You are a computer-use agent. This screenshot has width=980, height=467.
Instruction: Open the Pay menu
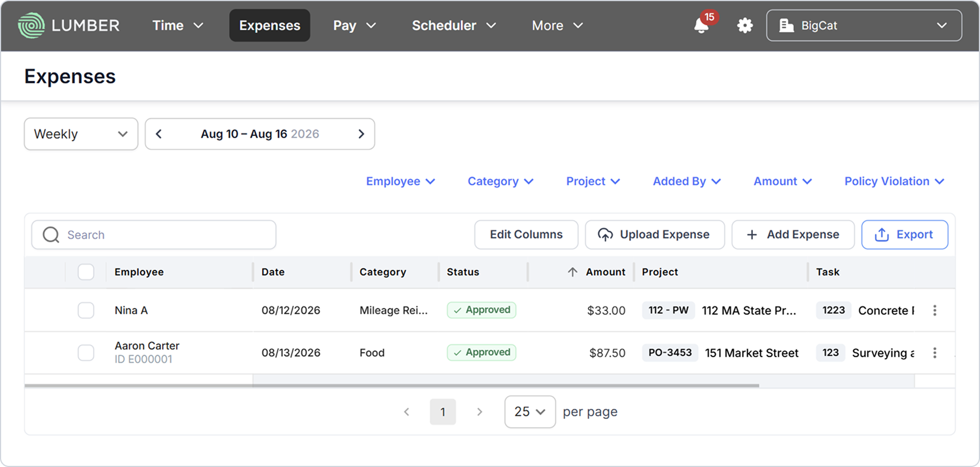point(354,25)
